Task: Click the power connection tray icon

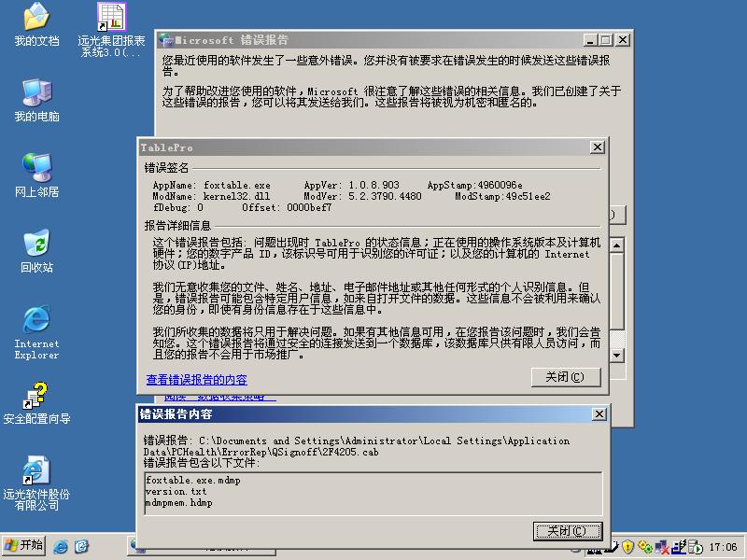Action: (679, 547)
